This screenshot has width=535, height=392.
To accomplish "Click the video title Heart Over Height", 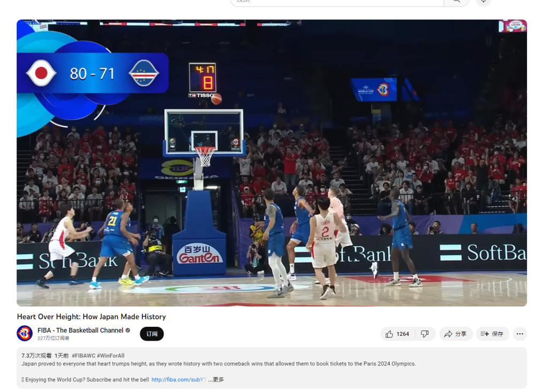I will (91, 317).
